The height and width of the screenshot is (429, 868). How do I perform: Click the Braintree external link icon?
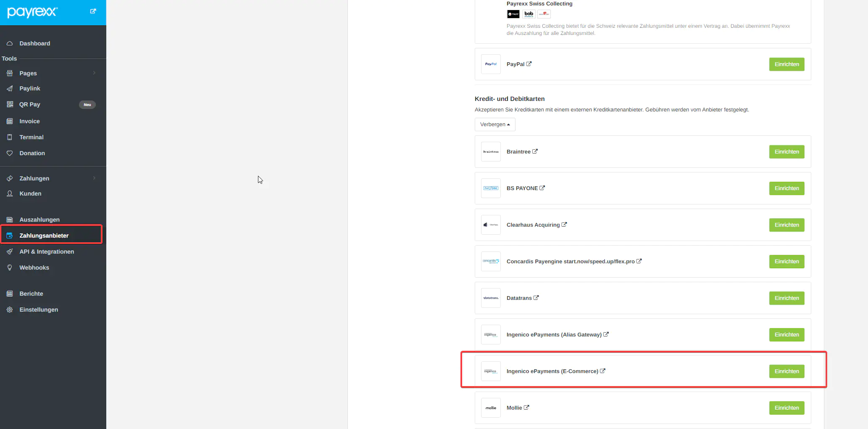(535, 151)
